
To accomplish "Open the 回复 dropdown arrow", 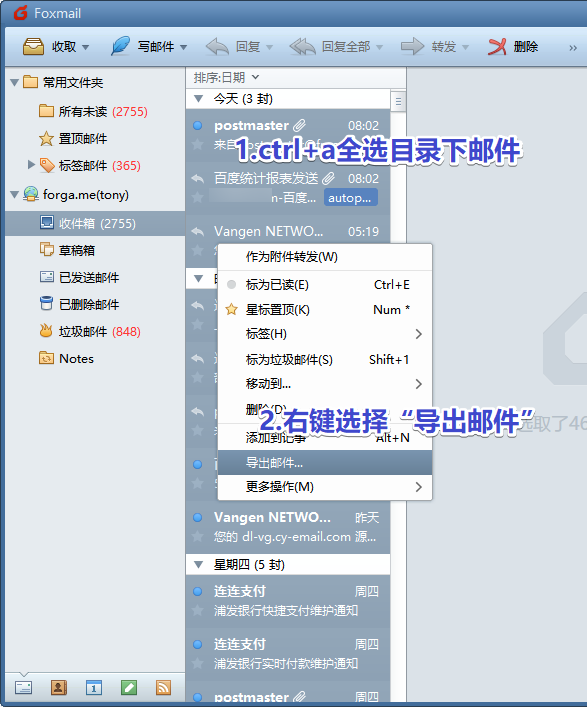I will click(270, 47).
